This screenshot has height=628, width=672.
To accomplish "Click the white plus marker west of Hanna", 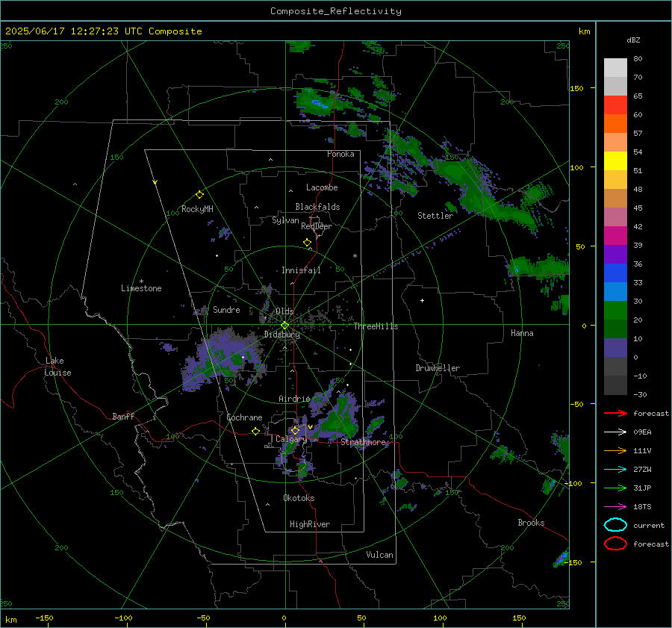I will (422, 300).
